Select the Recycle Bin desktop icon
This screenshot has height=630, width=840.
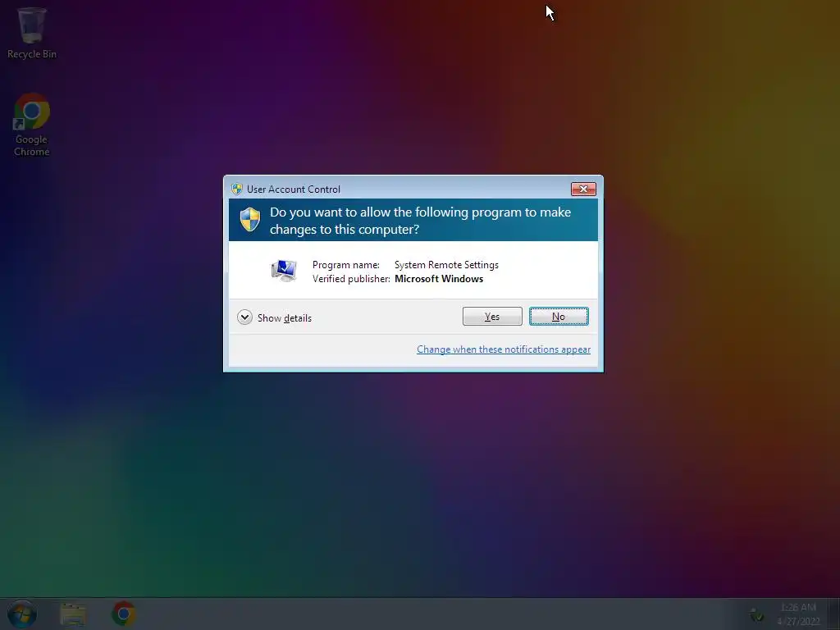[x=32, y=33]
